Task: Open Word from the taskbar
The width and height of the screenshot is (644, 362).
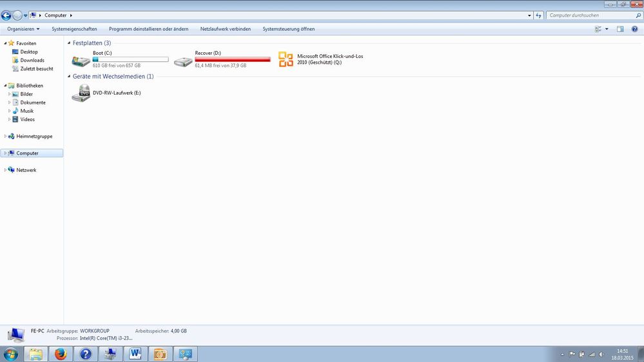Action: [x=135, y=354]
